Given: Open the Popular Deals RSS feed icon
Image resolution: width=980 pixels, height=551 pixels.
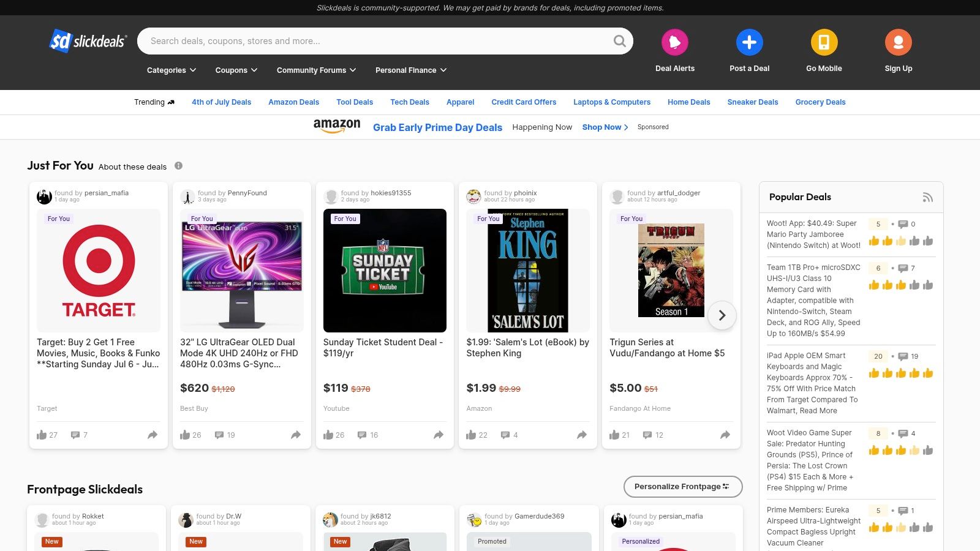Looking at the screenshot, I should coord(928,197).
